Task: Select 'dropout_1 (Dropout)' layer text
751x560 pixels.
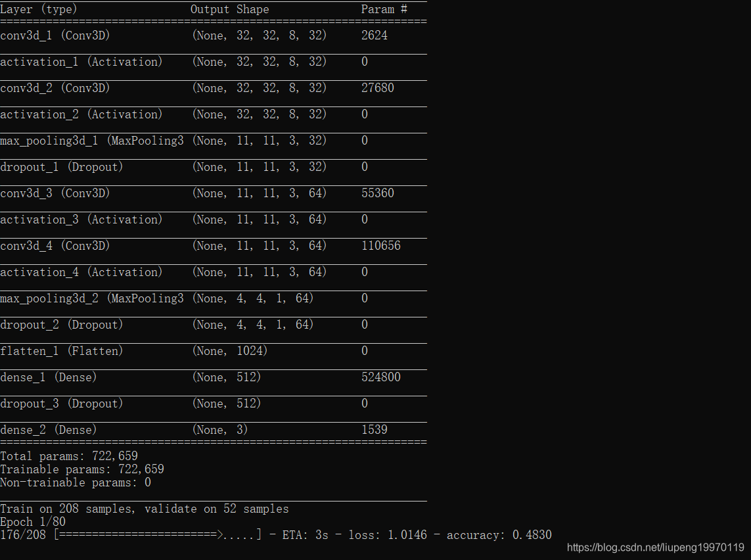Action: point(62,167)
